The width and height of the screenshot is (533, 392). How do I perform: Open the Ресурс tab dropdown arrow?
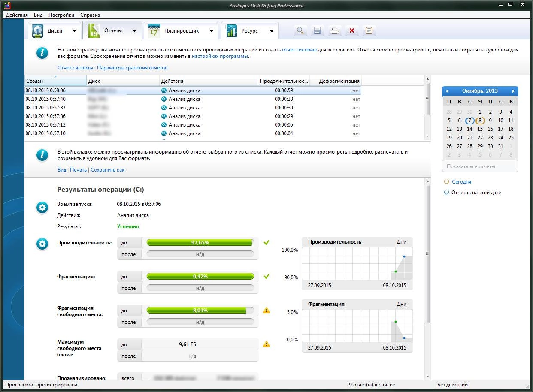coord(272,31)
